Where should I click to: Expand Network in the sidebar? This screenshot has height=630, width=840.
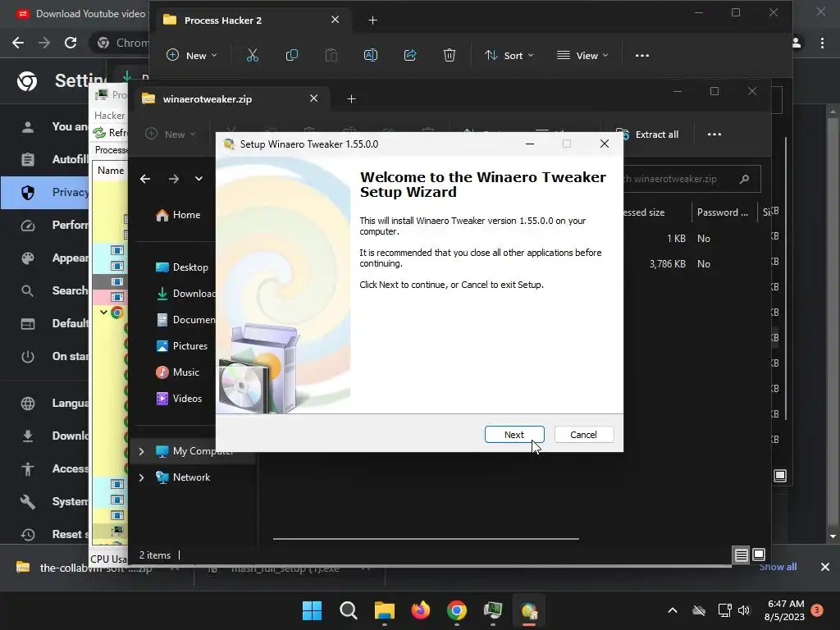(x=141, y=477)
